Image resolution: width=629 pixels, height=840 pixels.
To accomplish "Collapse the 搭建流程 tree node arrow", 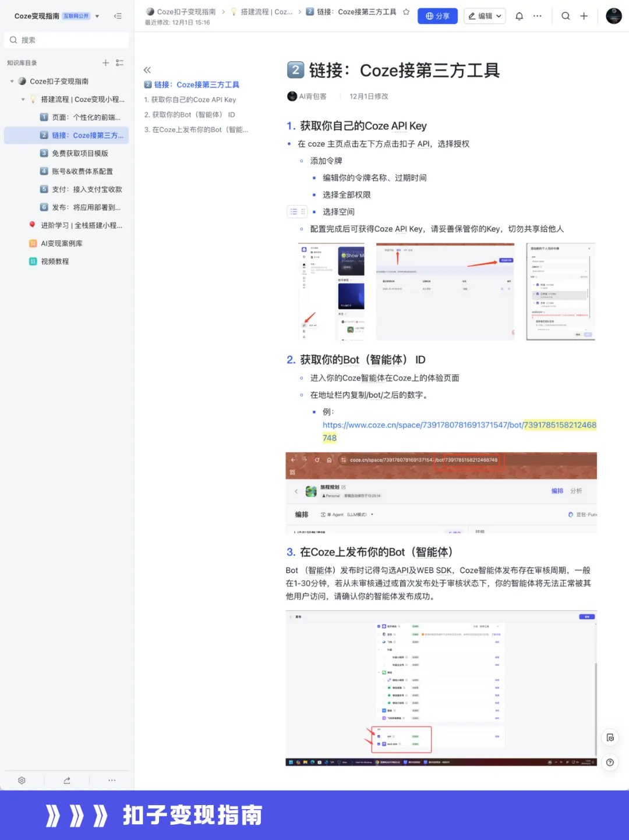I will (x=23, y=100).
